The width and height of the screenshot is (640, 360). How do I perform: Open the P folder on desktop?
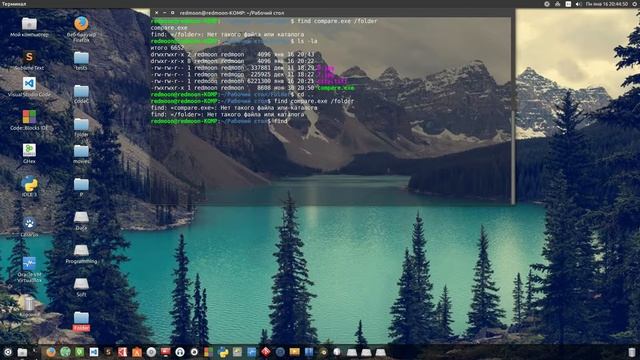(81, 184)
